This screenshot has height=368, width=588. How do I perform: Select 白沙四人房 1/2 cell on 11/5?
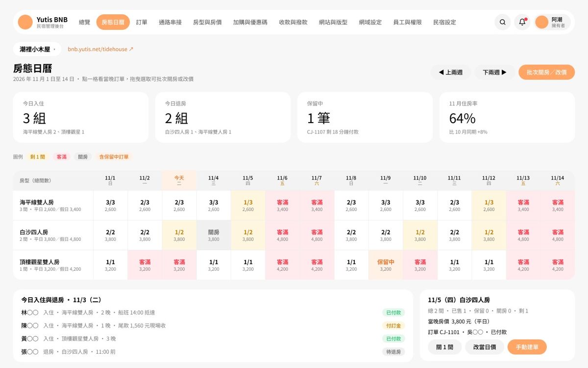(248, 236)
